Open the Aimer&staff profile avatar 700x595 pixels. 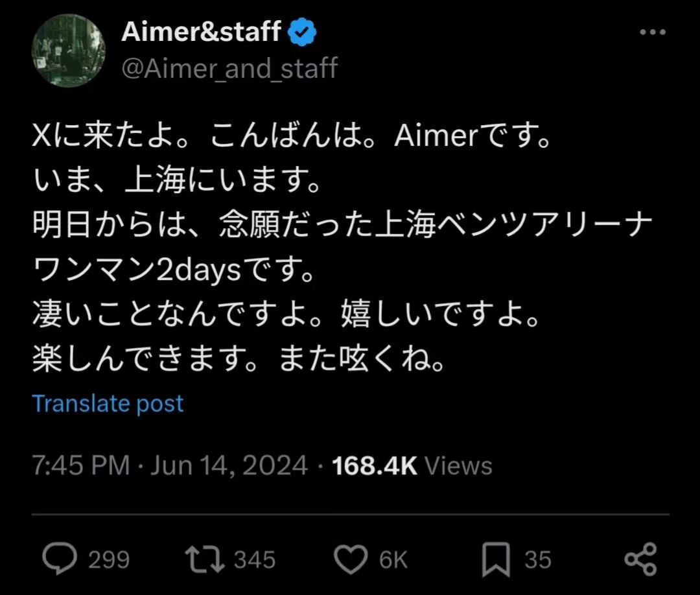[x=68, y=50]
